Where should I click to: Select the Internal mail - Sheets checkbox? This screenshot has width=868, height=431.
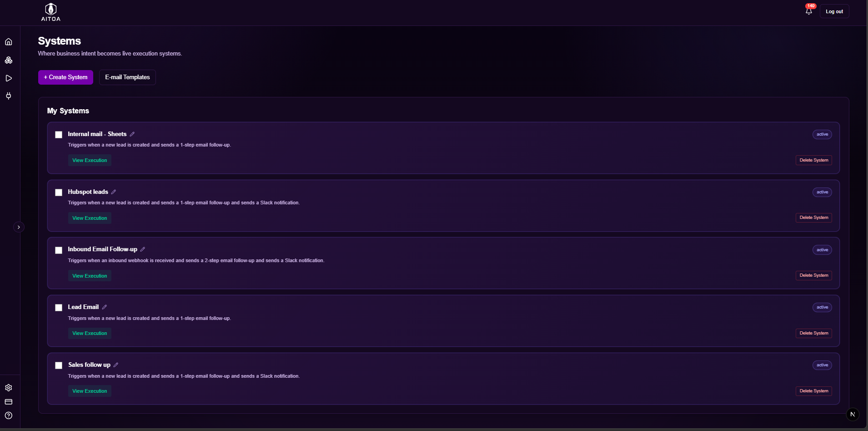pos(59,135)
